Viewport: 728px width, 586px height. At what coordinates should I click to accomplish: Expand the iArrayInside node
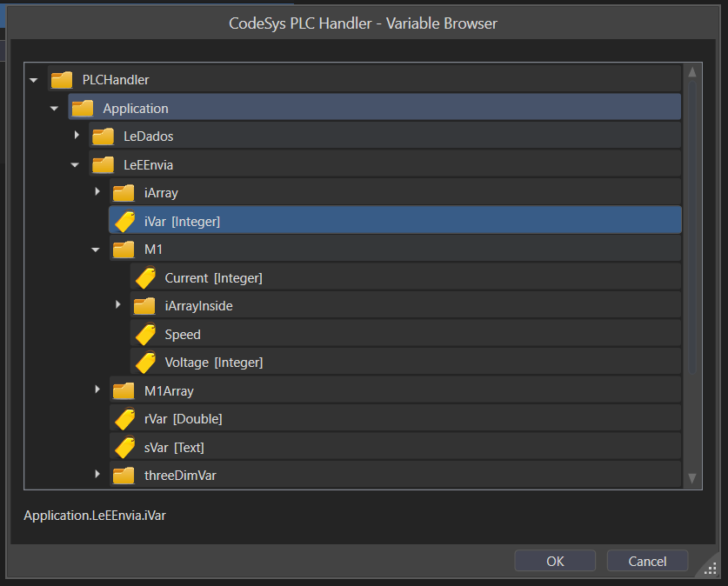(118, 305)
